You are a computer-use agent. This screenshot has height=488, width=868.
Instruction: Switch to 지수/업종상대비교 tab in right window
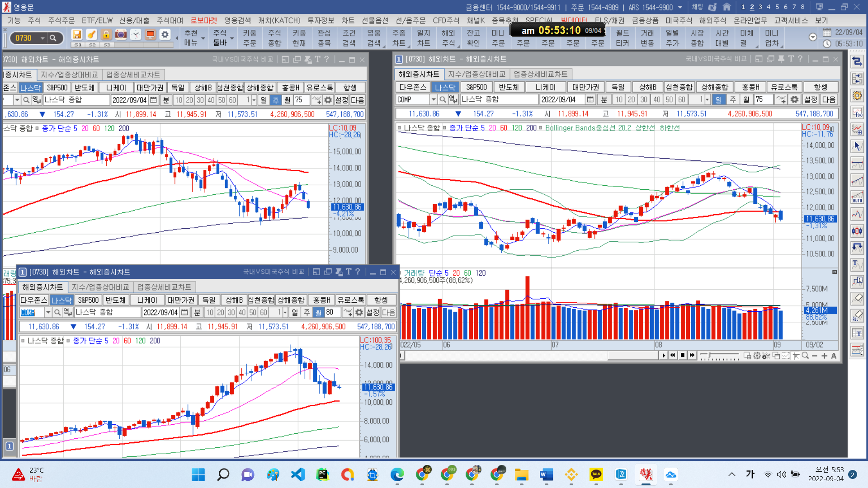point(477,74)
